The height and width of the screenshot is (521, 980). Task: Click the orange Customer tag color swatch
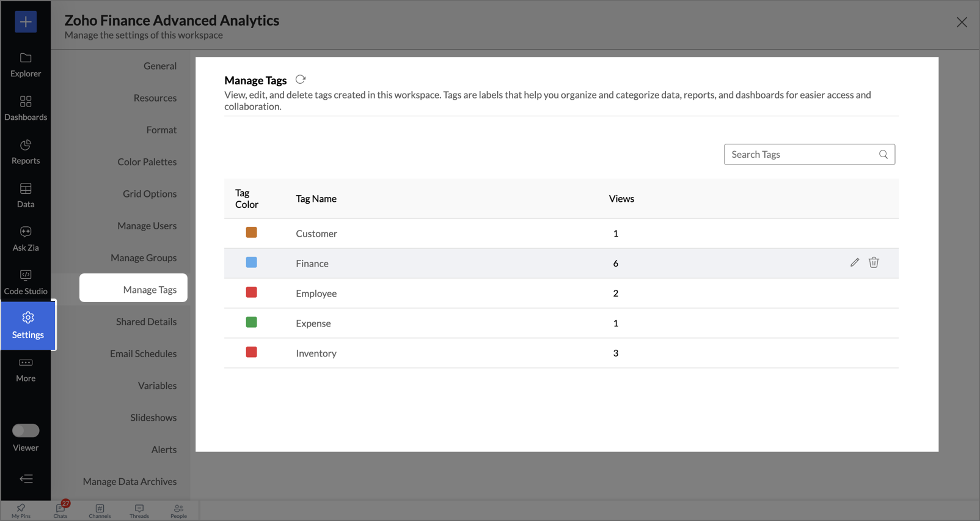(251, 232)
